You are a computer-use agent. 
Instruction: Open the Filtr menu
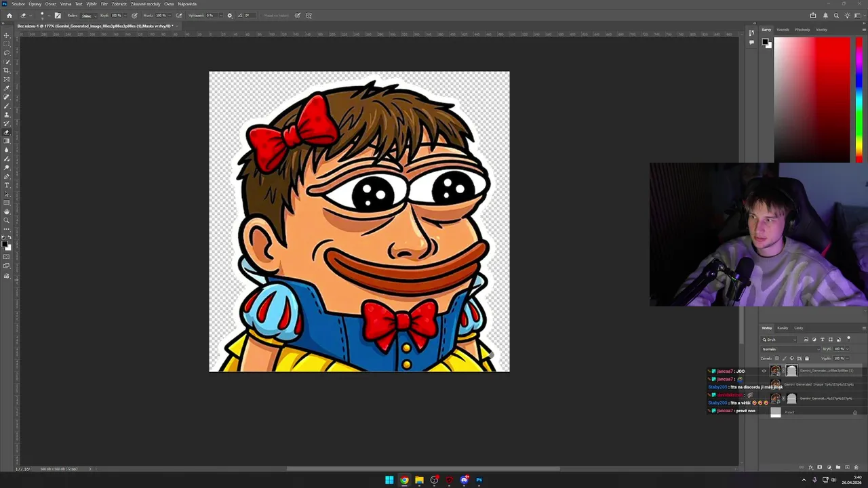104,3
